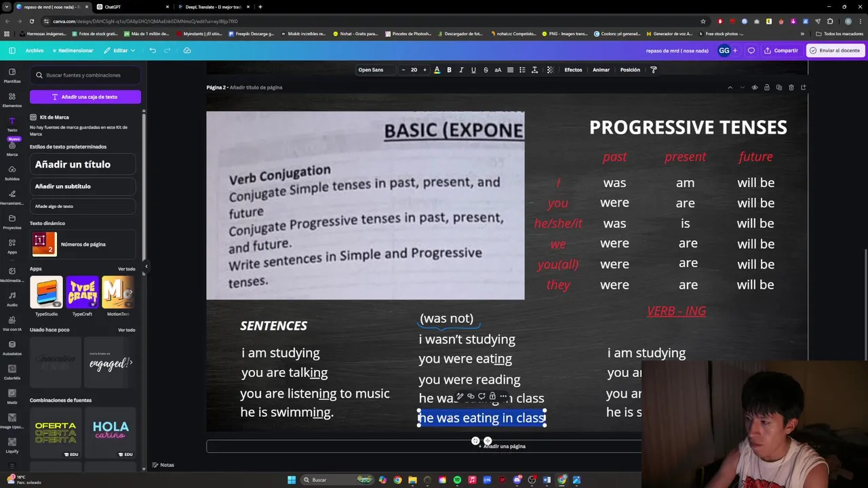Click Ver todo next to Apps
Viewport: 868px width, 488px height.
click(x=126, y=269)
